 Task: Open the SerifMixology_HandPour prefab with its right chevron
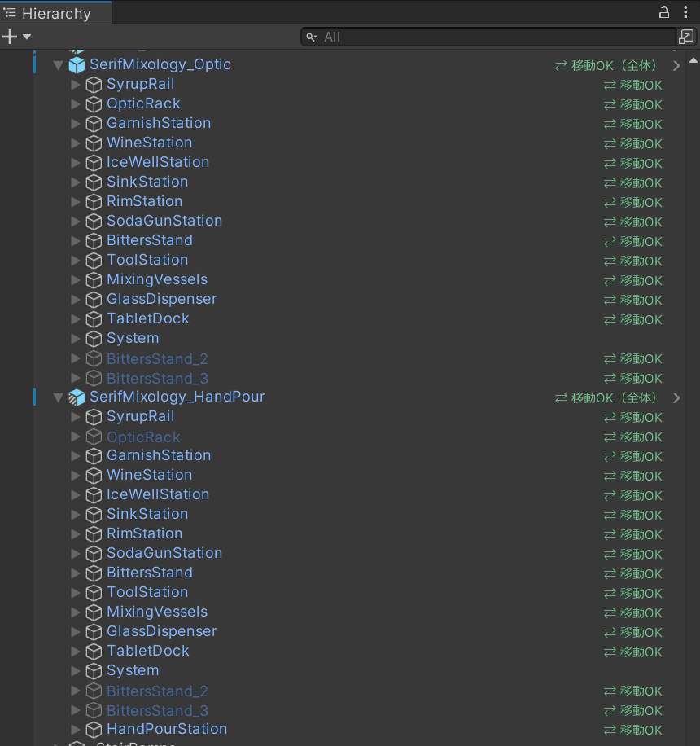(676, 397)
